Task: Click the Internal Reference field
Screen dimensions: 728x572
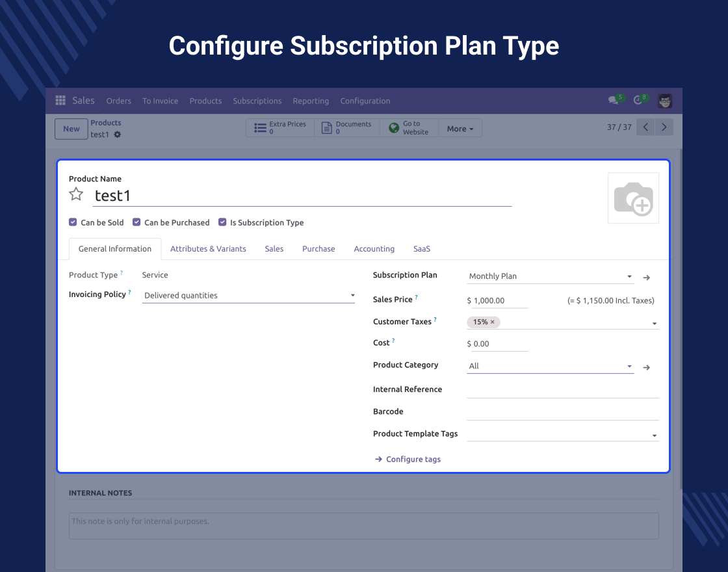Action: pyautogui.click(x=563, y=391)
